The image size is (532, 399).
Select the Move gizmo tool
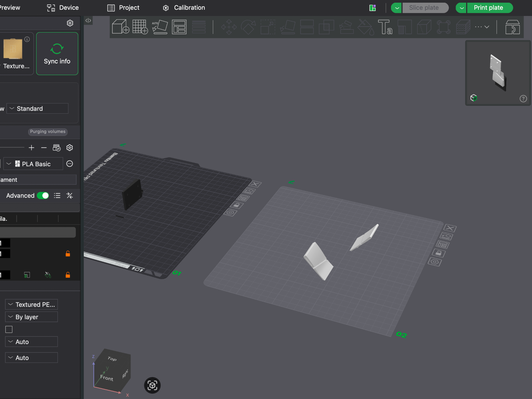coord(229,27)
